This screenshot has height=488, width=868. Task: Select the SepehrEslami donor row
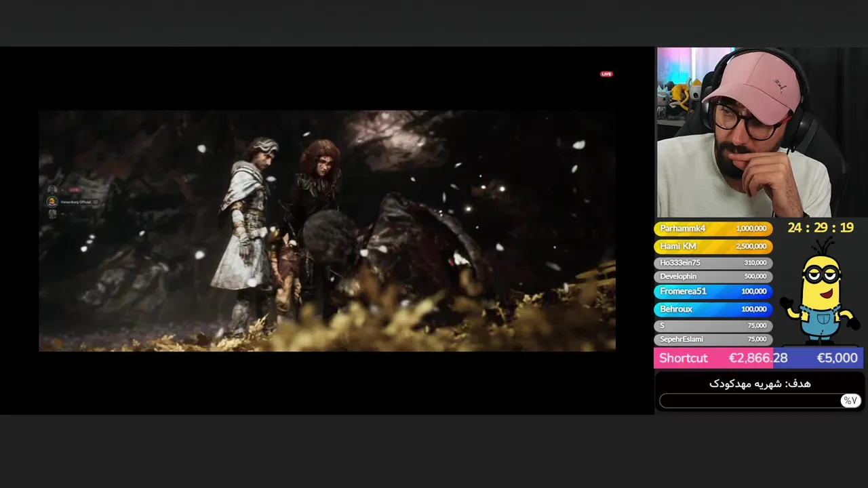(713, 339)
